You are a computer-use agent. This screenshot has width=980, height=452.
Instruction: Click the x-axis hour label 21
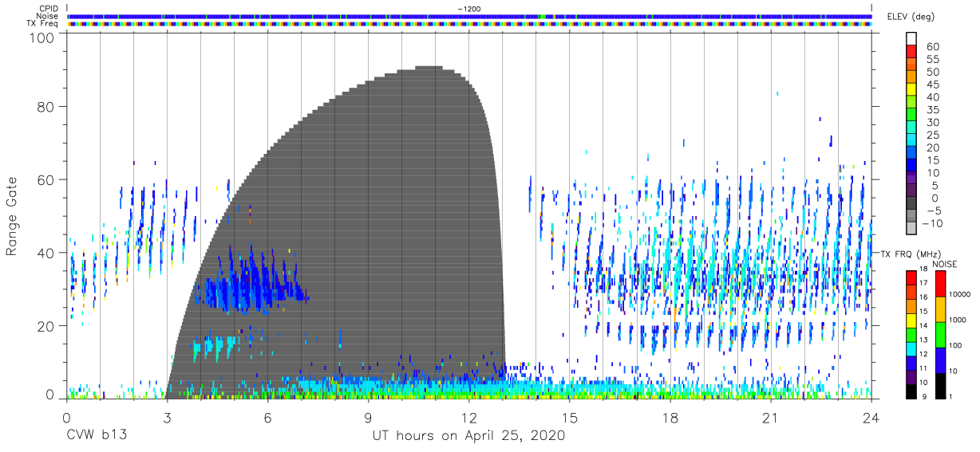pos(771,419)
